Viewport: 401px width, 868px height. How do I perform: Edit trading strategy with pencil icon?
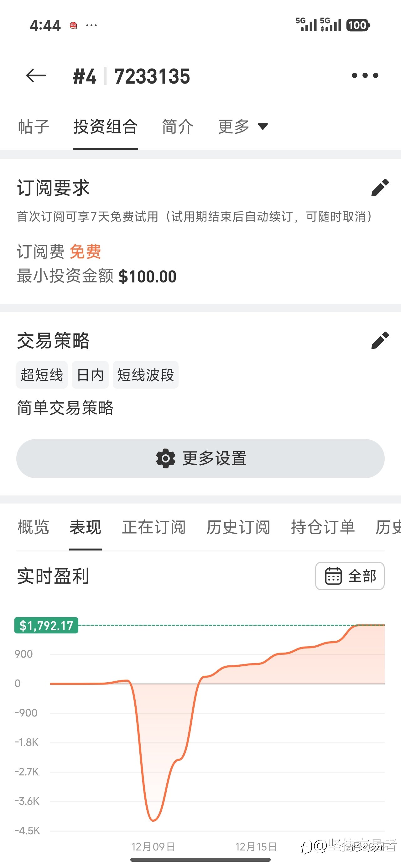click(x=380, y=340)
